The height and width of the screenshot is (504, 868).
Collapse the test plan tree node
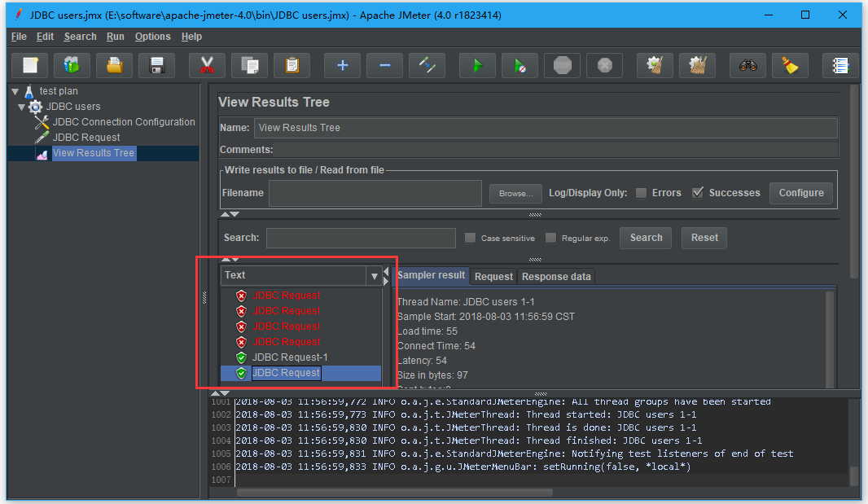click(x=15, y=91)
